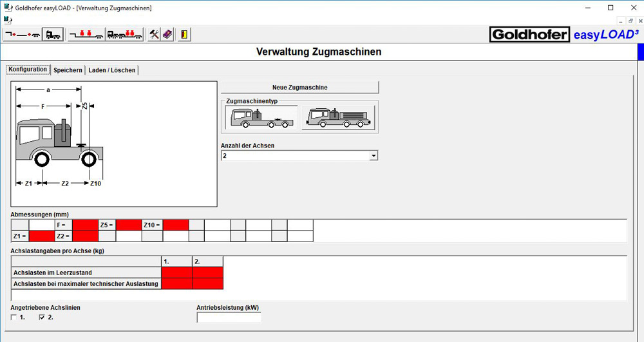Open the trailer load toolbar icon

[x=86, y=35]
